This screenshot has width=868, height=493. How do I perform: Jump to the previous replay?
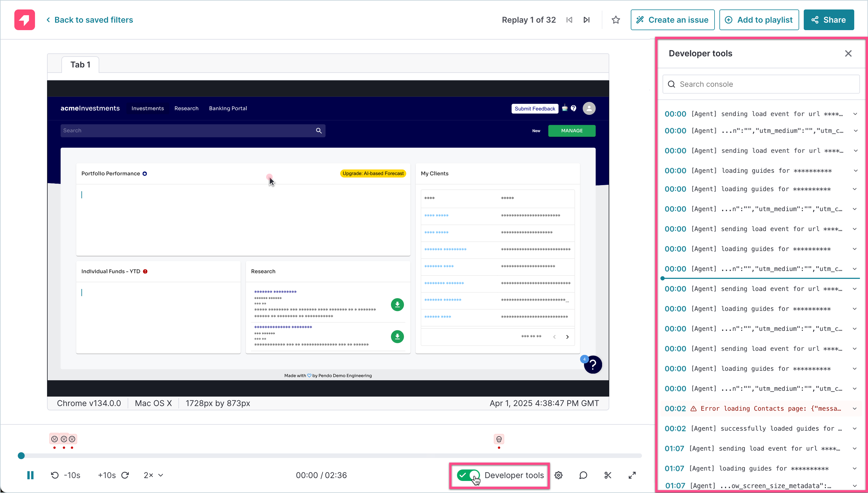coord(569,20)
